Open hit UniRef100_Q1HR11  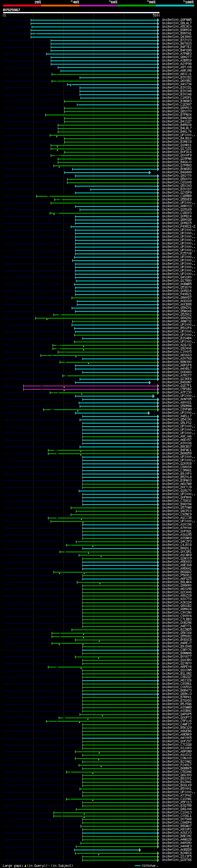(x=177, y=145)
